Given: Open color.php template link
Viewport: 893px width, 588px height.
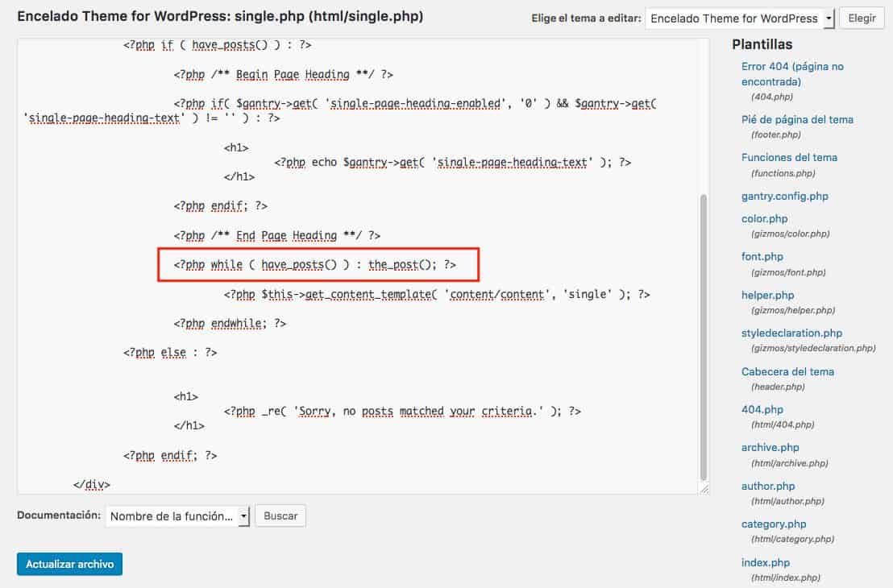Looking at the screenshot, I should (764, 218).
